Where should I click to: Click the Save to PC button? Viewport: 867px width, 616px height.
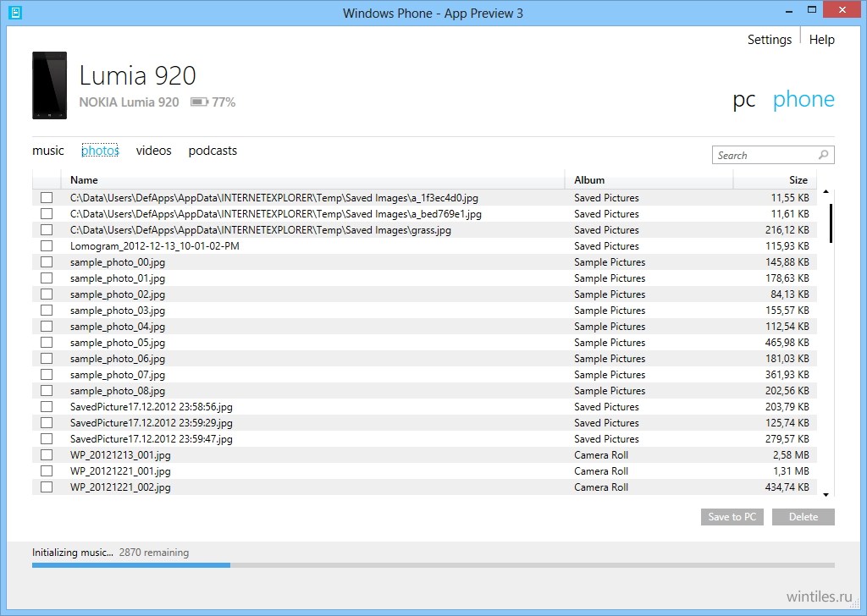732,516
